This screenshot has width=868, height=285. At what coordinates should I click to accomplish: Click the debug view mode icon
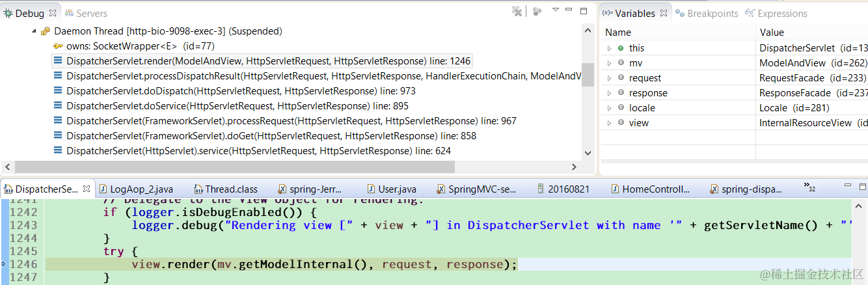(x=537, y=11)
